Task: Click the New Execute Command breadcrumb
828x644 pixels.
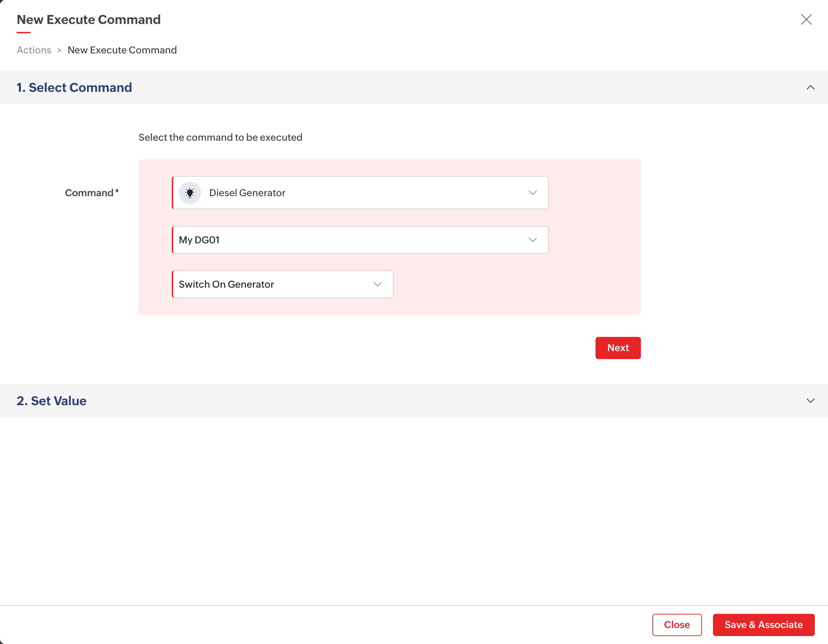Action: (122, 50)
